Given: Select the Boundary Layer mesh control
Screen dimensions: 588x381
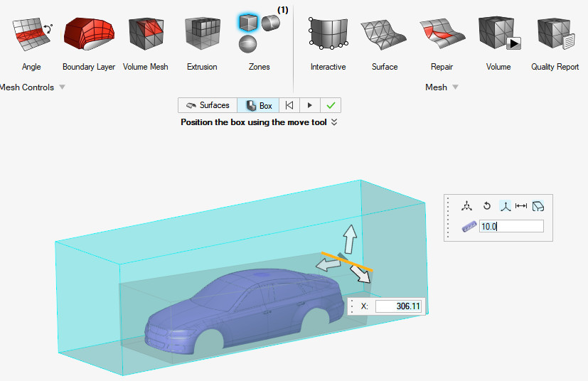Looking at the screenshot, I should (89, 36).
